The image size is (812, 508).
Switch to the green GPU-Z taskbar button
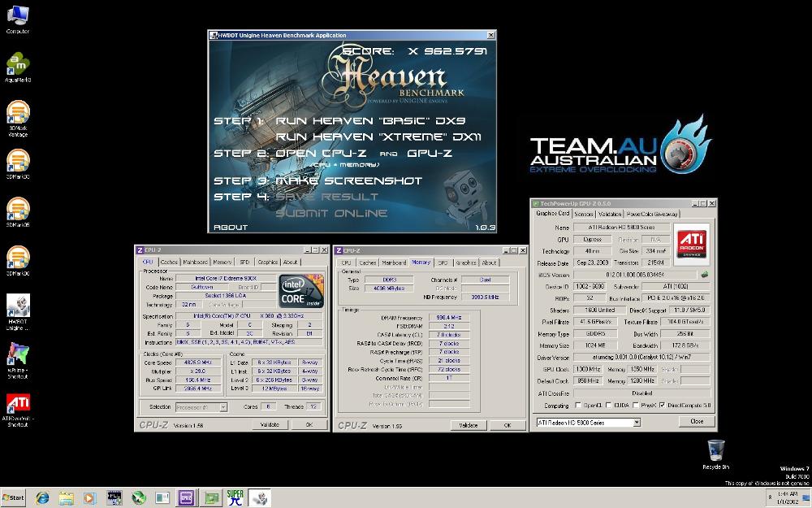211,498
